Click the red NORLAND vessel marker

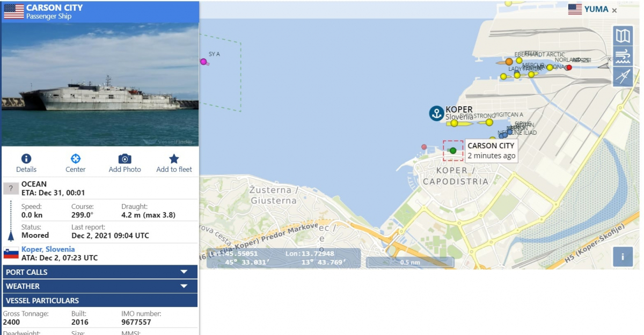(x=569, y=68)
